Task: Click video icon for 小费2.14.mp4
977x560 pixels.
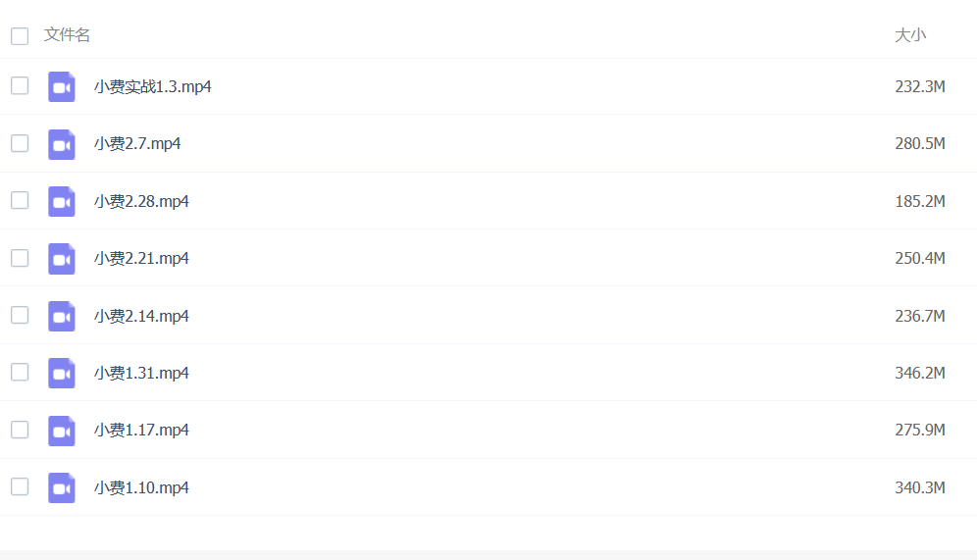Action: [x=62, y=316]
